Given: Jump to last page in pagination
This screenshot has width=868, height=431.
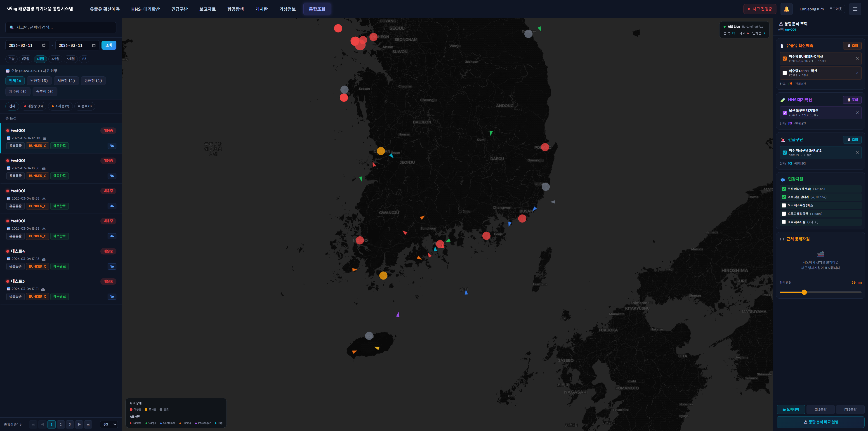Looking at the screenshot, I should pos(88,424).
